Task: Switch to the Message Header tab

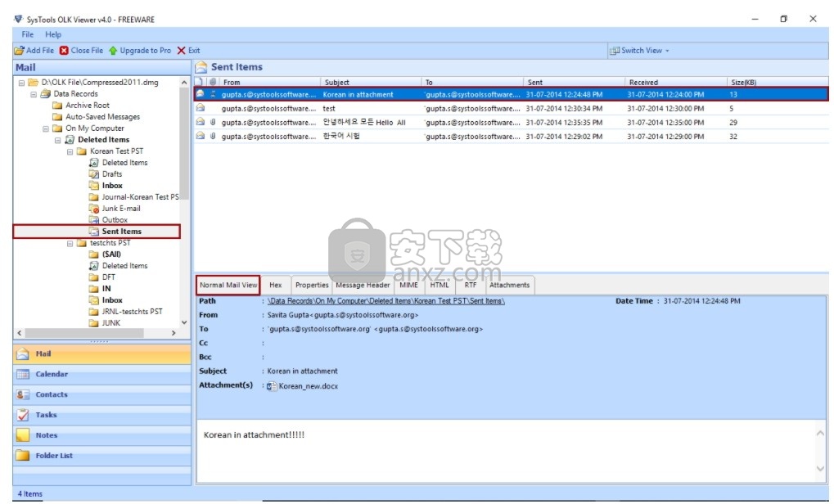Action: 363,285
